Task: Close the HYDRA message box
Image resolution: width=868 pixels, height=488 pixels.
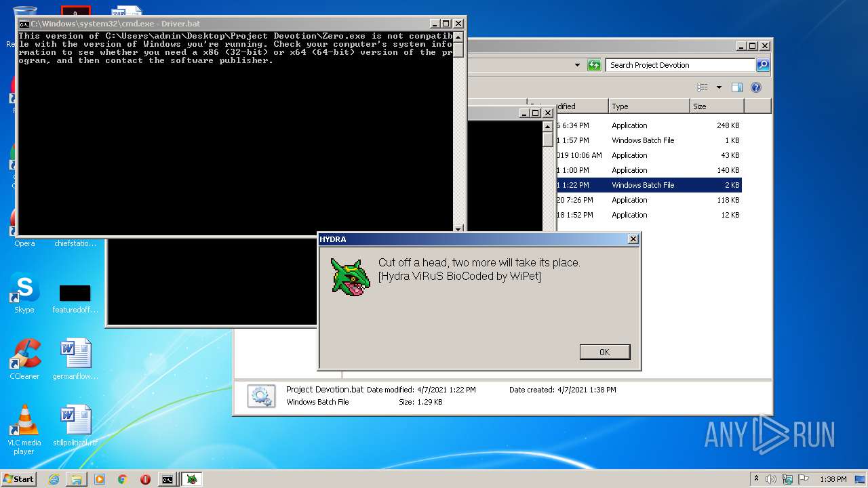Action: [633, 239]
